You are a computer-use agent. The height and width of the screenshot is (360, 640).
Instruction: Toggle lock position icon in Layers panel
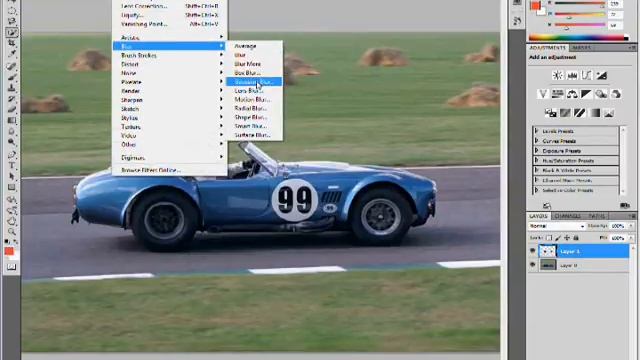click(567, 238)
